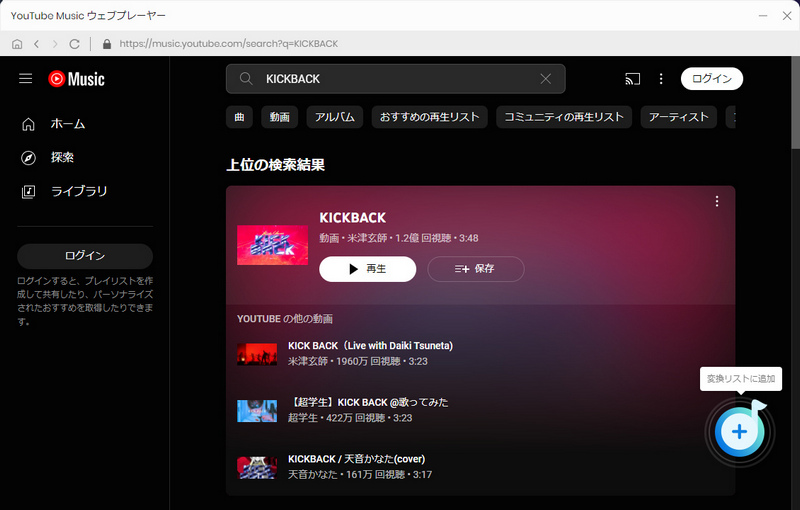The image size is (800, 510).
Task: Click into the KICKBACK search field
Action: pyautogui.click(x=395, y=79)
